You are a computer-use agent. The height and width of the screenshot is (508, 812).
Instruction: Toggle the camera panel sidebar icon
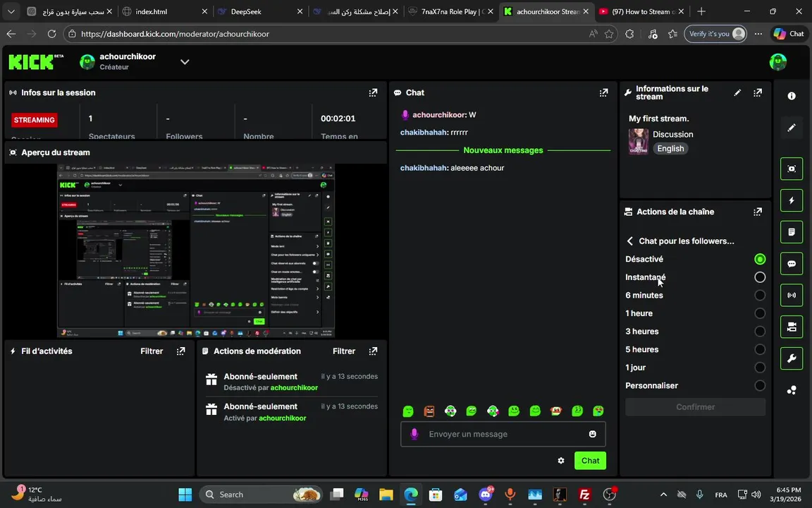point(792,327)
